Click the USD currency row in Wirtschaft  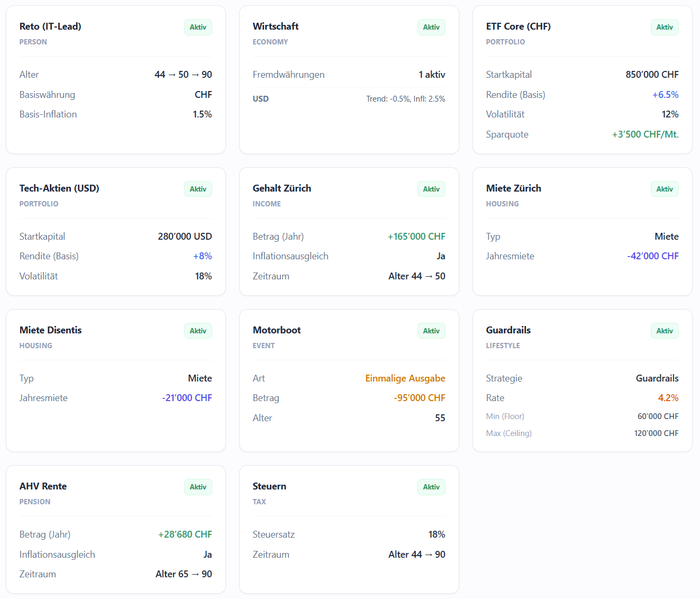point(349,99)
